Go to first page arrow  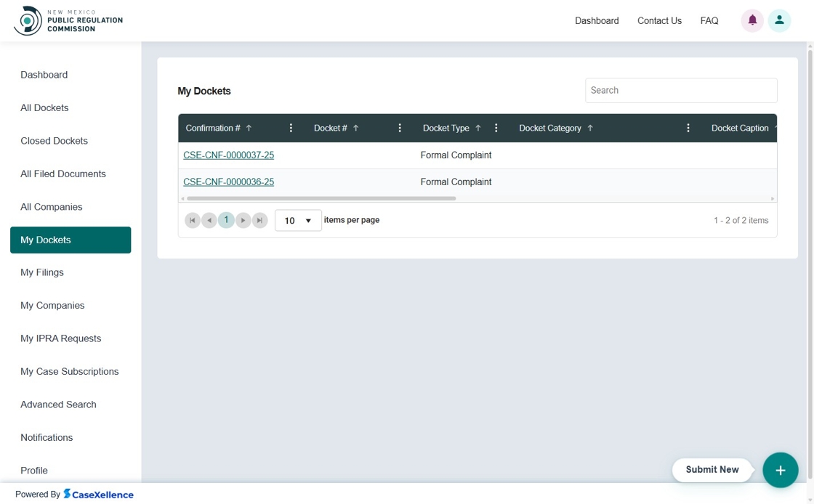click(x=192, y=220)
